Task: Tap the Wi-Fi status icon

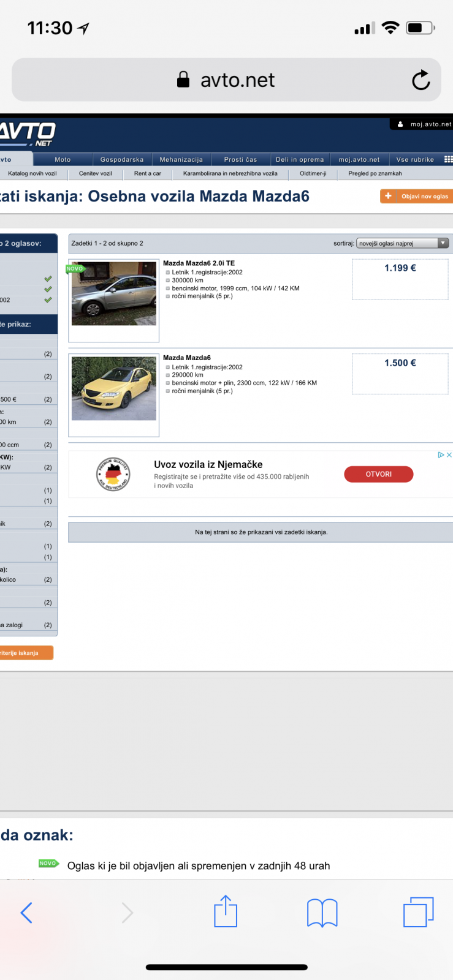Action: [390, 28]
